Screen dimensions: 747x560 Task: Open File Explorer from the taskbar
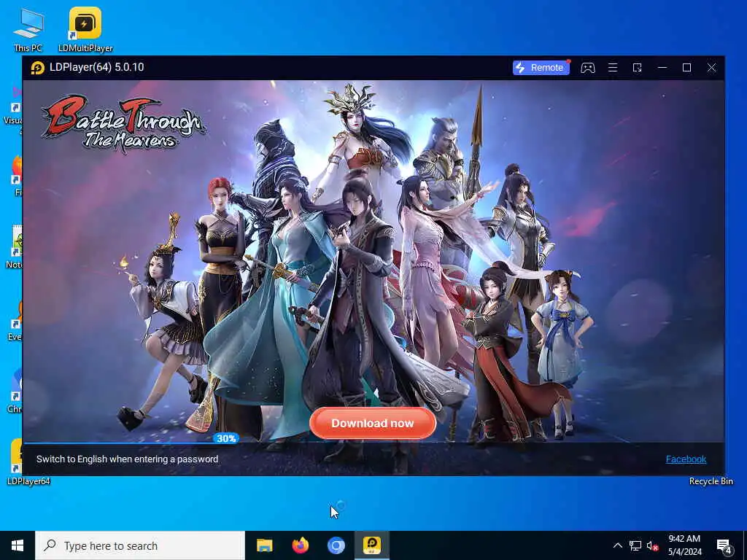[x=264, y=545]
